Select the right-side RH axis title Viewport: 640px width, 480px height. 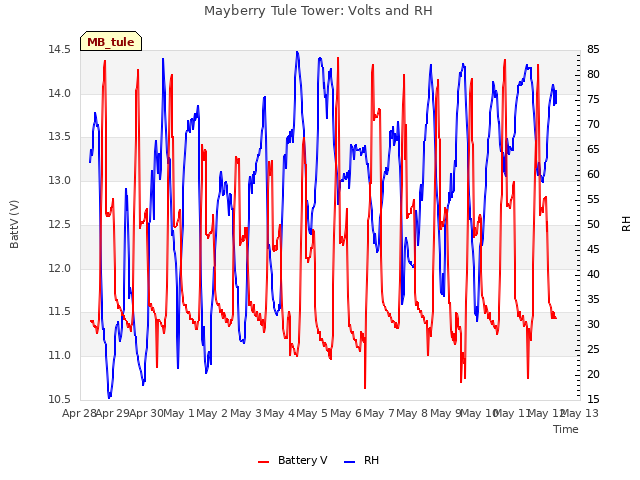pos(626,224)
